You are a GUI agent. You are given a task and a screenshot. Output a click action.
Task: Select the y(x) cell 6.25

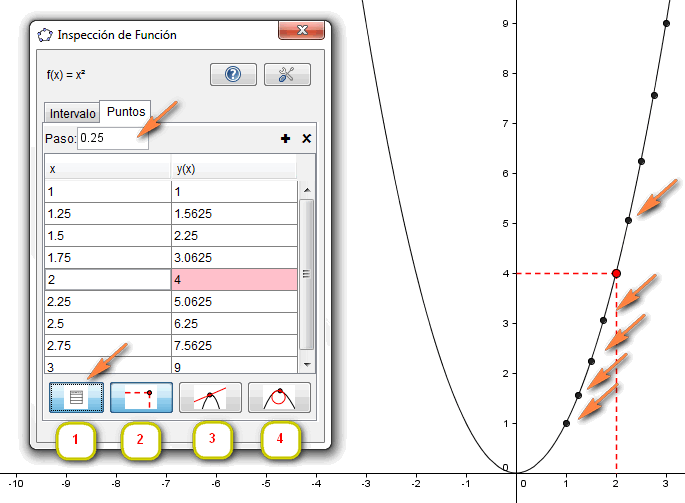[235, 324]
